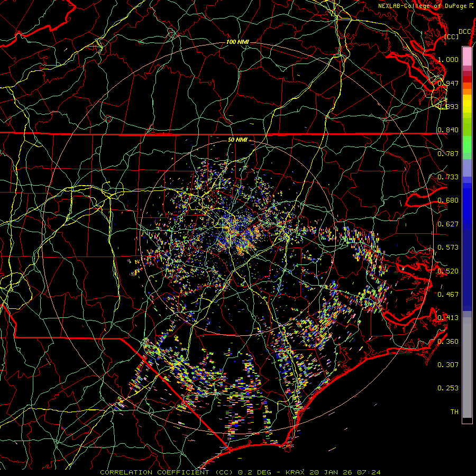Pick the olive green segment of the color bar
Image resolution: width=476 pixels, height=476 pixels.
coord(467,126)
